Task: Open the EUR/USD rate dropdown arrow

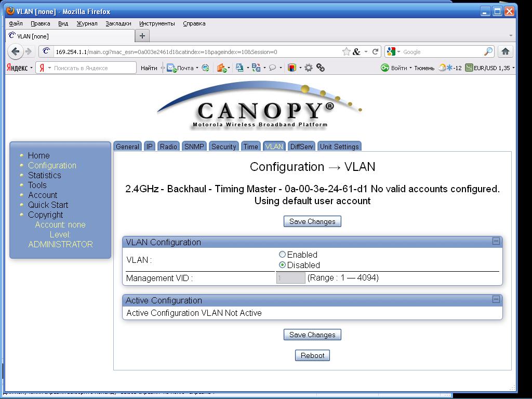Action: [x=513, y=68]
